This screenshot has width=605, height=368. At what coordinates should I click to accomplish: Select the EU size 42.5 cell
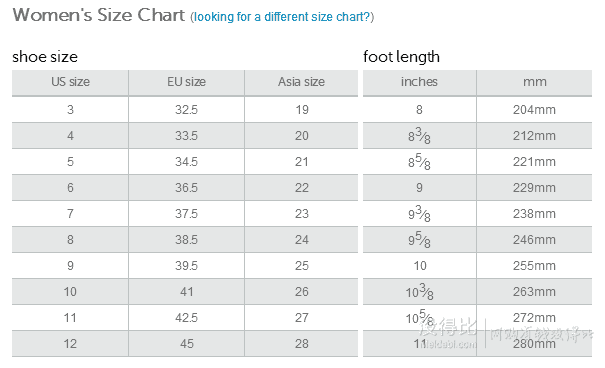click(x=186, y=318)
